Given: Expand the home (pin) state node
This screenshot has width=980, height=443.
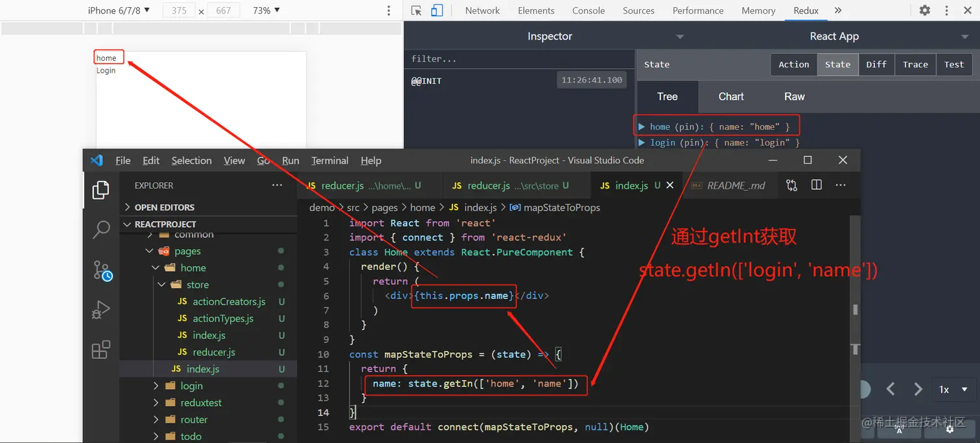Looking at the screenshot, I should pos(642,126).
